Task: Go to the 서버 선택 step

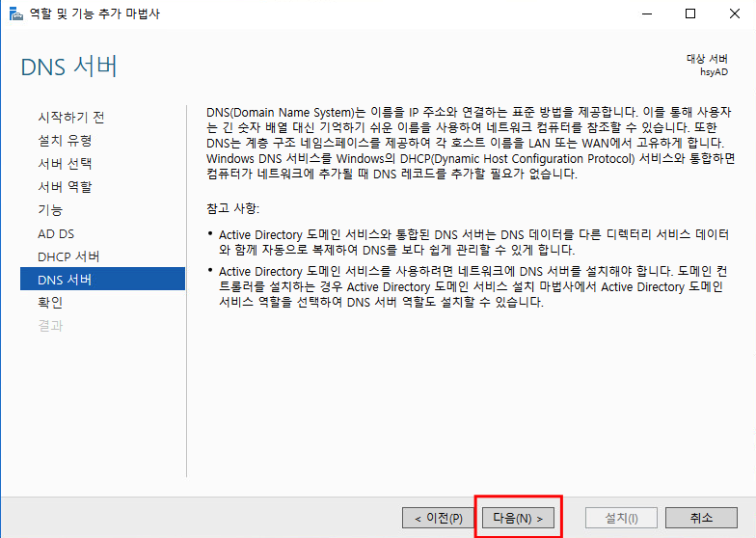Action: 65,164
